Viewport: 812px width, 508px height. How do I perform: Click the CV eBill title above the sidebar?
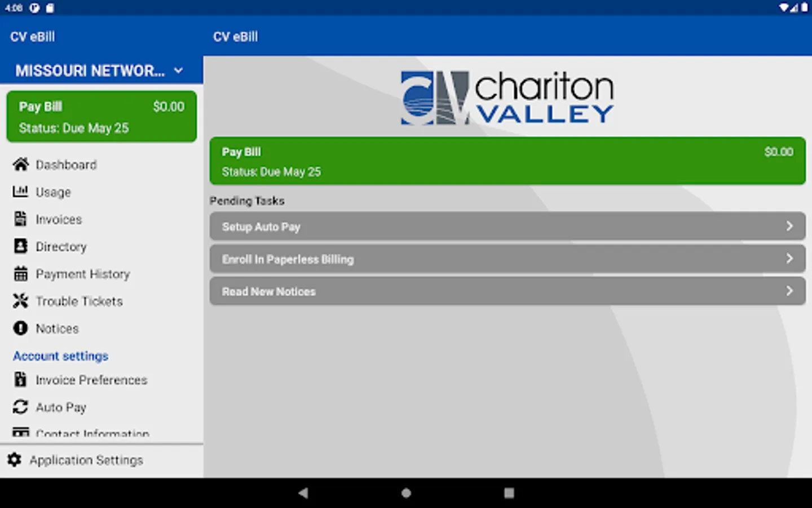point(33,37)
